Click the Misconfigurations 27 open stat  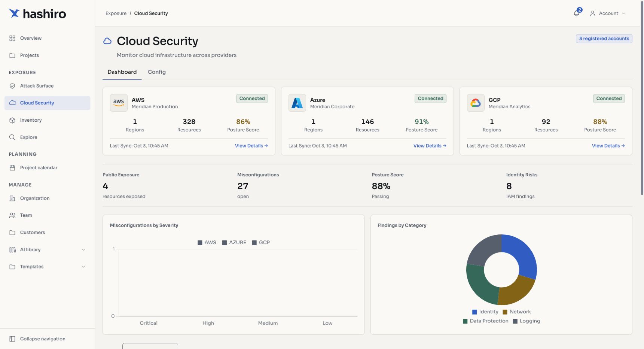pyautogui.click(x=258, y=186)
